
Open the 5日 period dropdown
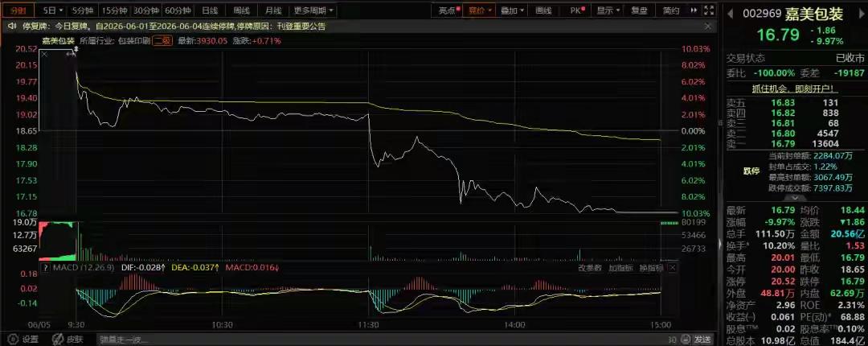coord(53,10)
